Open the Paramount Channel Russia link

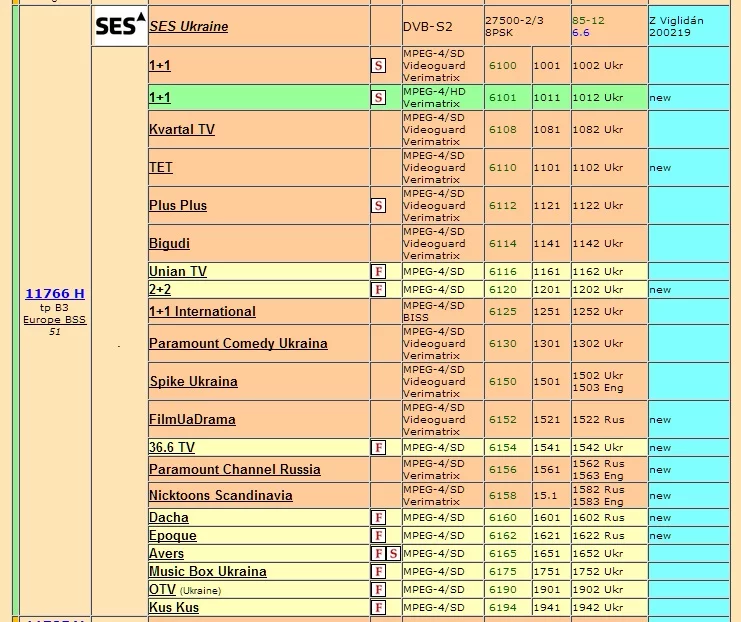[x=235, y=469]
